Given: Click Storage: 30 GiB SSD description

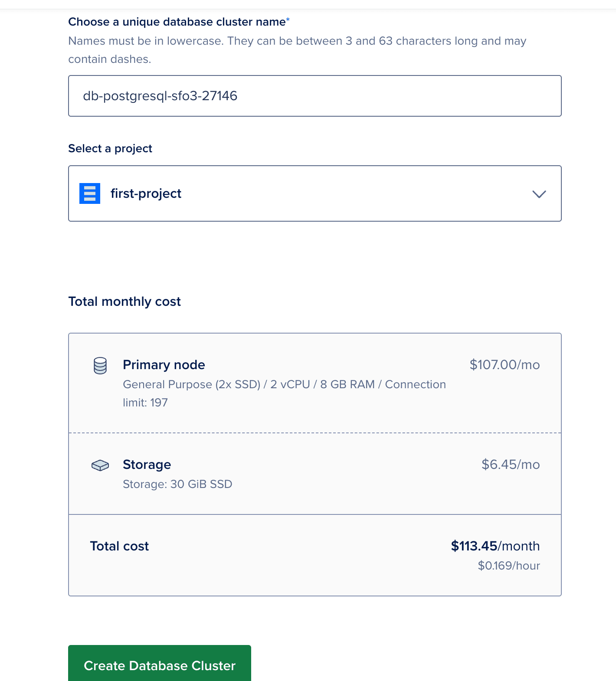Looking at the screenshot, I should pyautogui.click(x=177, y=484).
